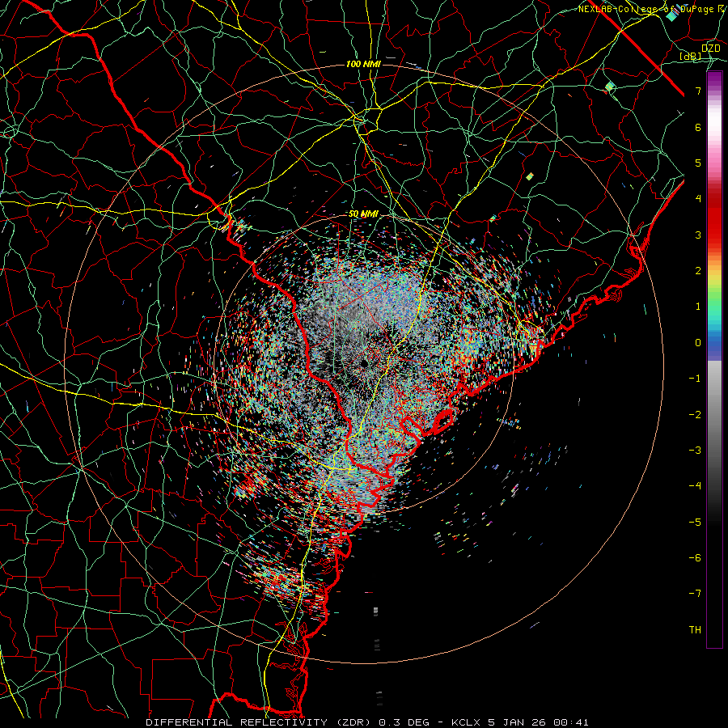Click the positive 4 scale label

[698, 199]
